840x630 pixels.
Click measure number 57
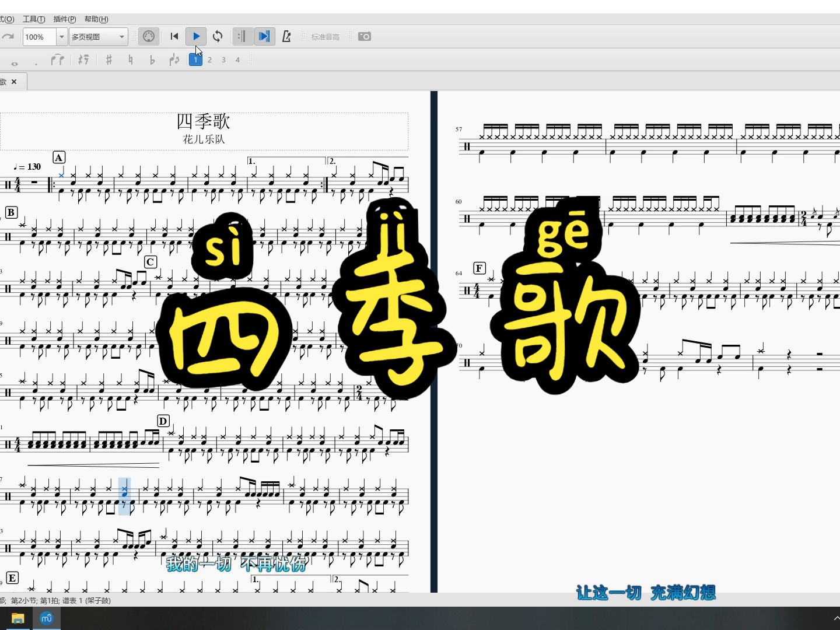(x=459, y=129)
